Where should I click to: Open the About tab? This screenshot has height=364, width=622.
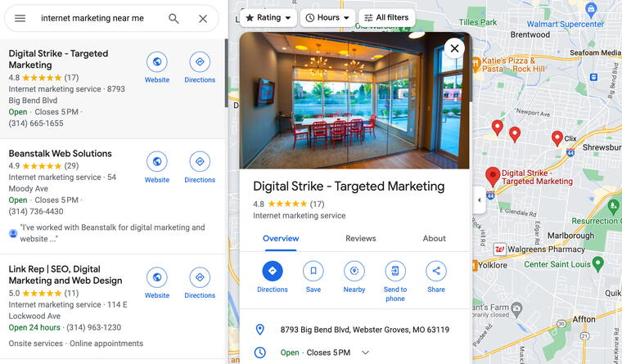pyautogui.click(x=434, y=239)
